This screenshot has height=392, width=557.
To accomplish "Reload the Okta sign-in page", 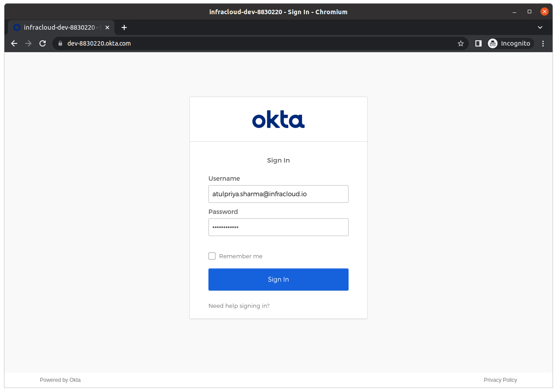I will [43, 43].
